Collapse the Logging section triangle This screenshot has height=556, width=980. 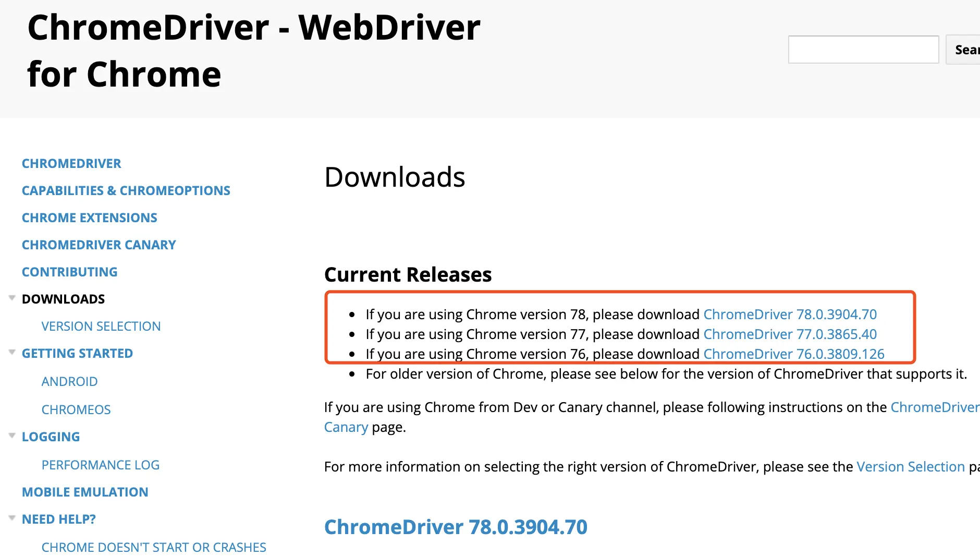coord(12,436)
